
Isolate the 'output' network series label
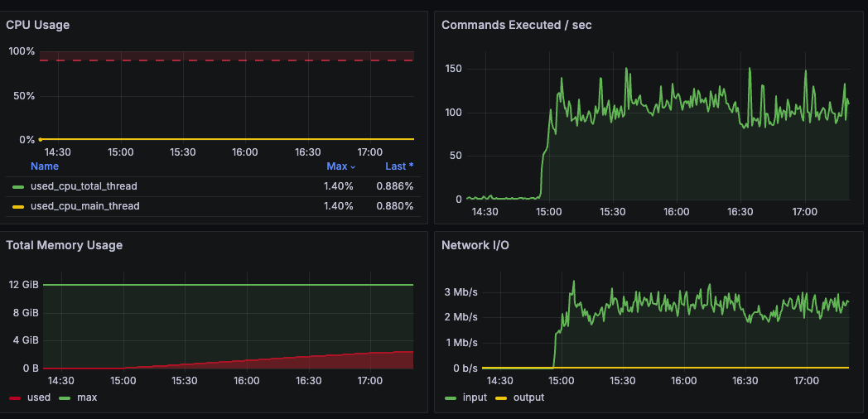pyautogui.click(x=528, y=397)
